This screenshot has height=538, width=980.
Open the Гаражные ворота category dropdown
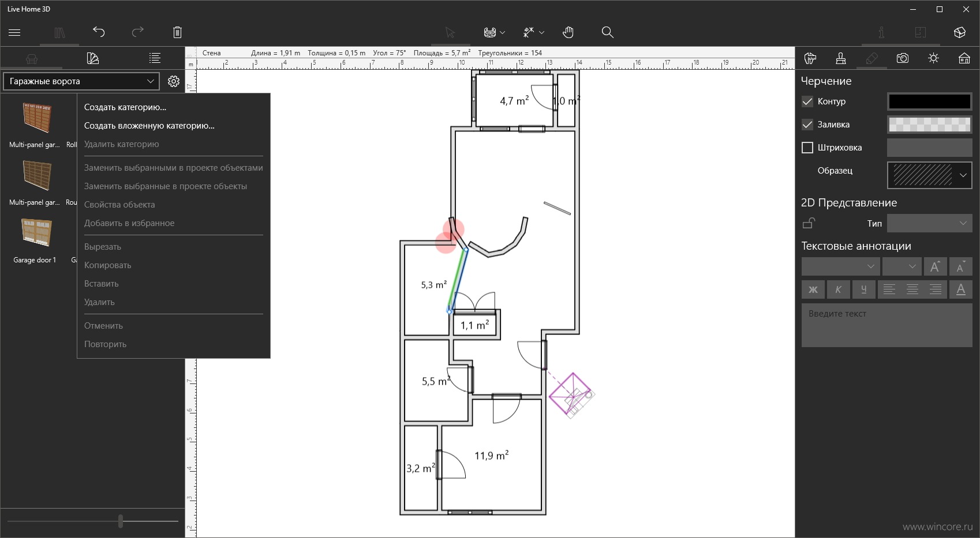(81, 81)
